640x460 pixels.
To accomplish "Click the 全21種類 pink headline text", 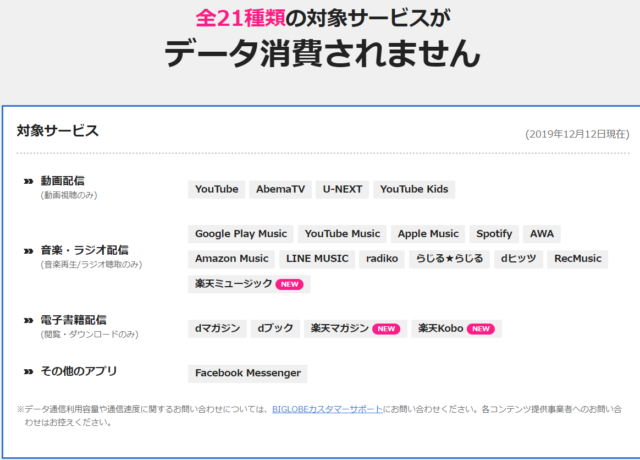I will click(x=240, y=18).
